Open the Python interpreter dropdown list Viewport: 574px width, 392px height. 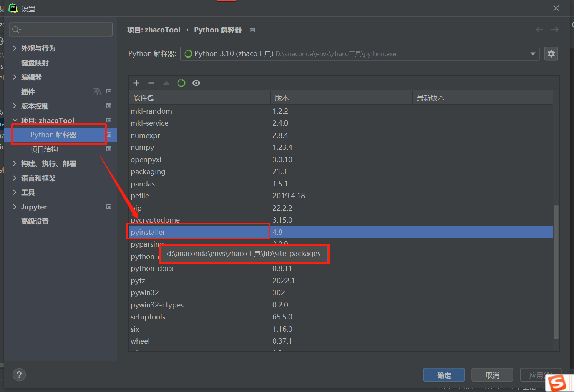click(533, 54)
